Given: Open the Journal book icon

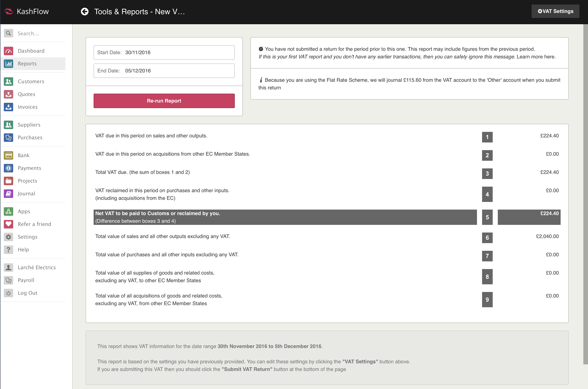Looking at the screenshot, I should (x=8, y=193).
